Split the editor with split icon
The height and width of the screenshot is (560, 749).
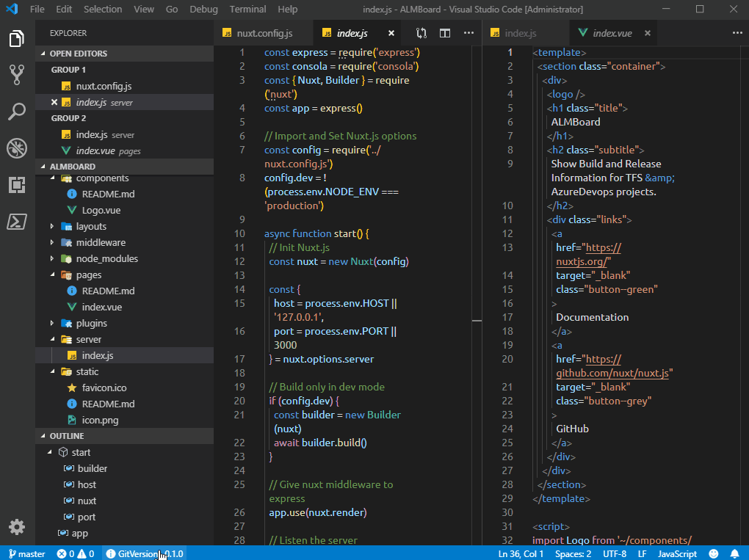click(x=445, y=33)
